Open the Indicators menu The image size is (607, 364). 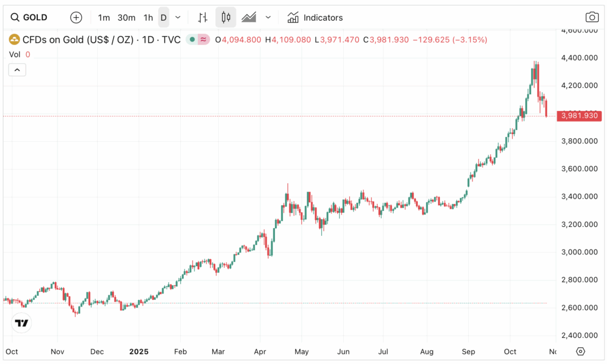315,17
